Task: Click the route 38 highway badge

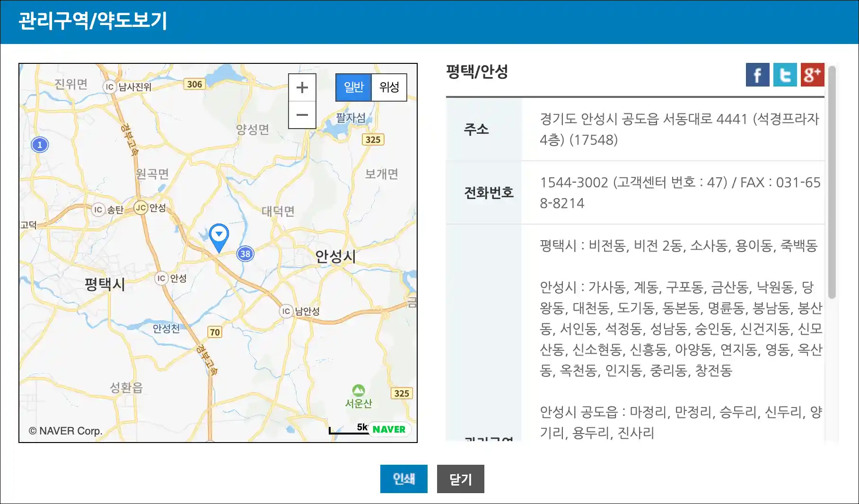Action: coord(245,254)
